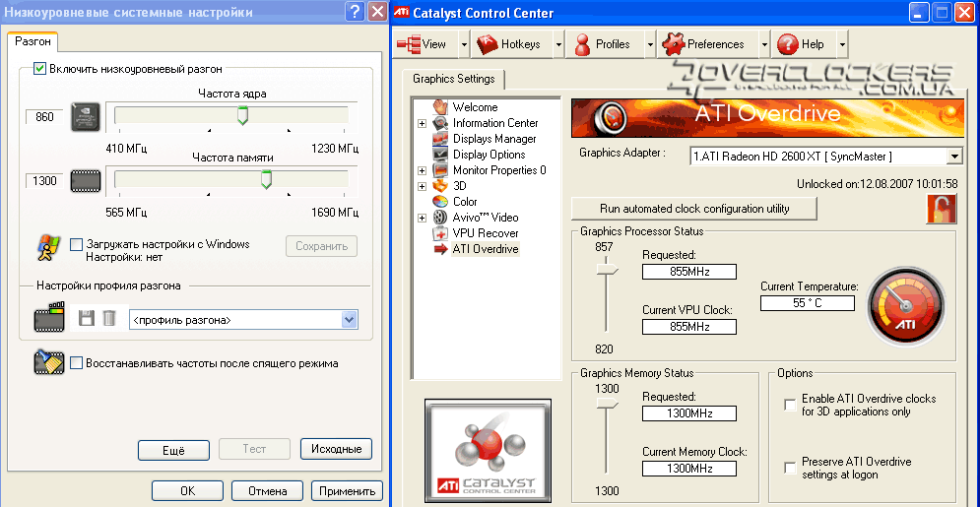980x507 pixels.
Task: Click the Monitor Properties 0 icon in tree
Action: click(x=441, y=170)
